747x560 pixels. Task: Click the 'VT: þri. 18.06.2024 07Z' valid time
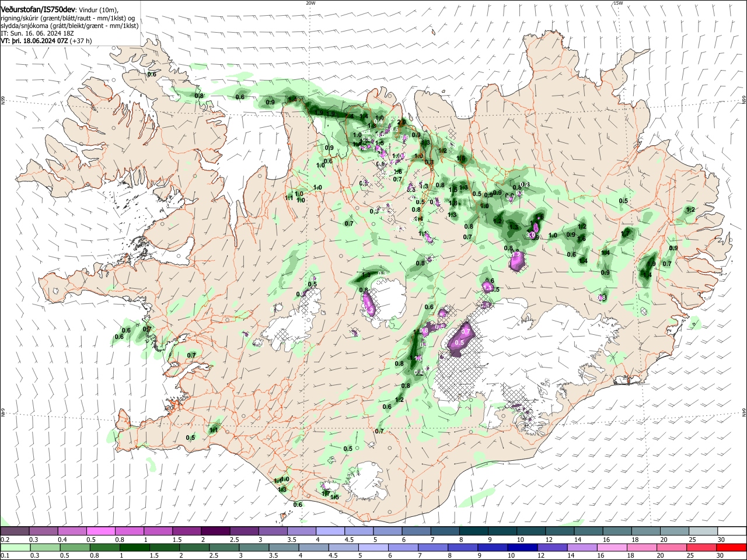(34, 41)
